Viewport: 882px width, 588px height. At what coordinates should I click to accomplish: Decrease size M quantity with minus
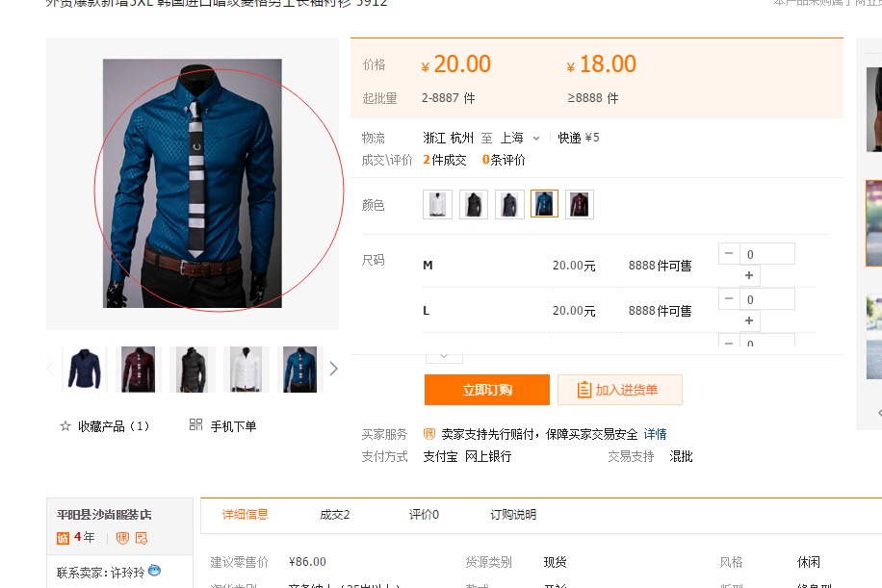coord(729,253)
